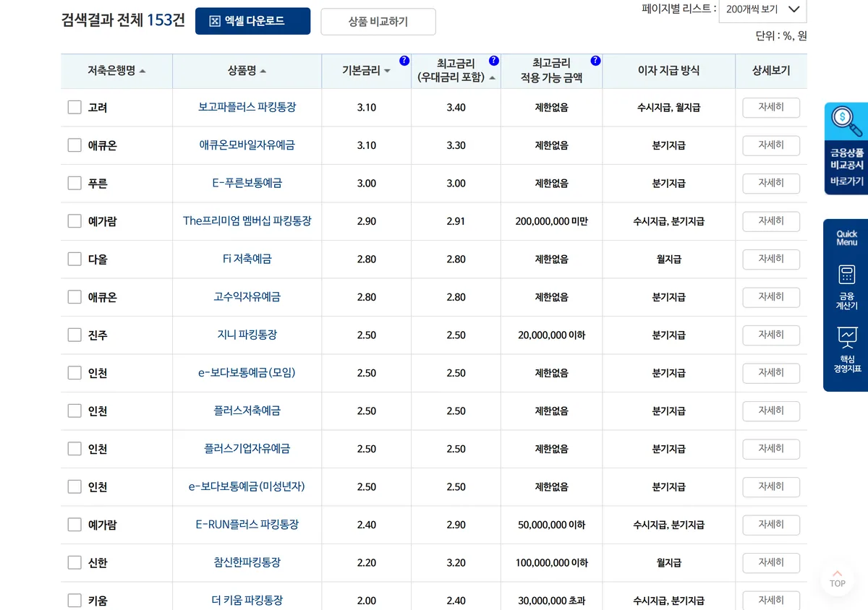Select the checkbox for 신한 row

click(75, 562)
